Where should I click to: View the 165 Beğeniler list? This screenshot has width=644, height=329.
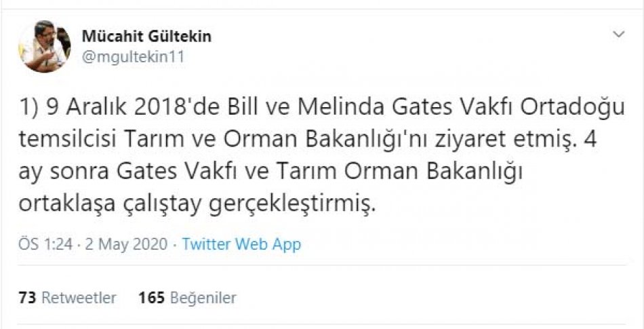point(187,298)
